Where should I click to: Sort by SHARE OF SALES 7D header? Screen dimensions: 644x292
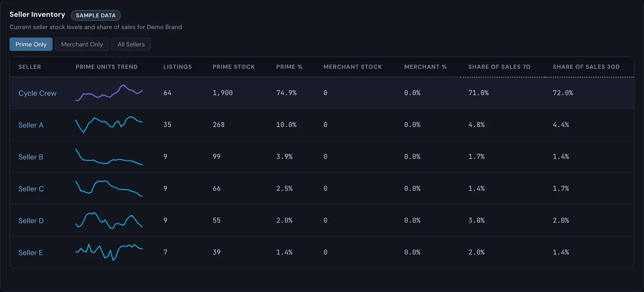499,67
